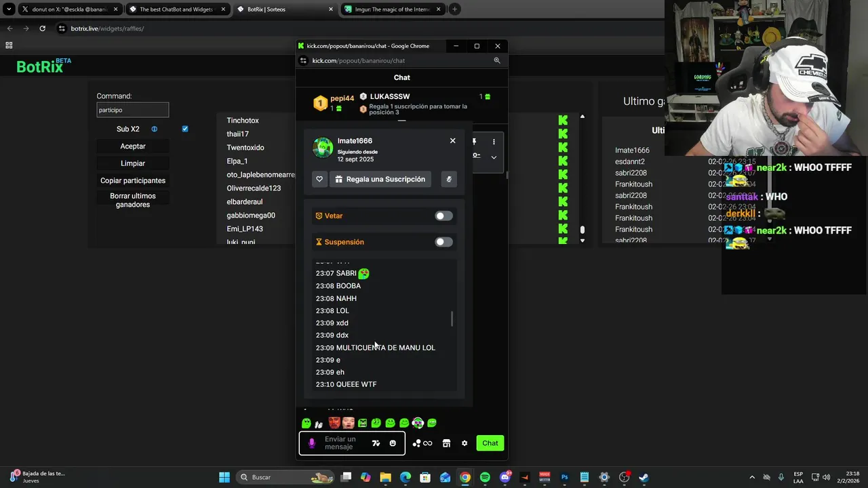Click the Limpiar button

(x=133, y=163)
